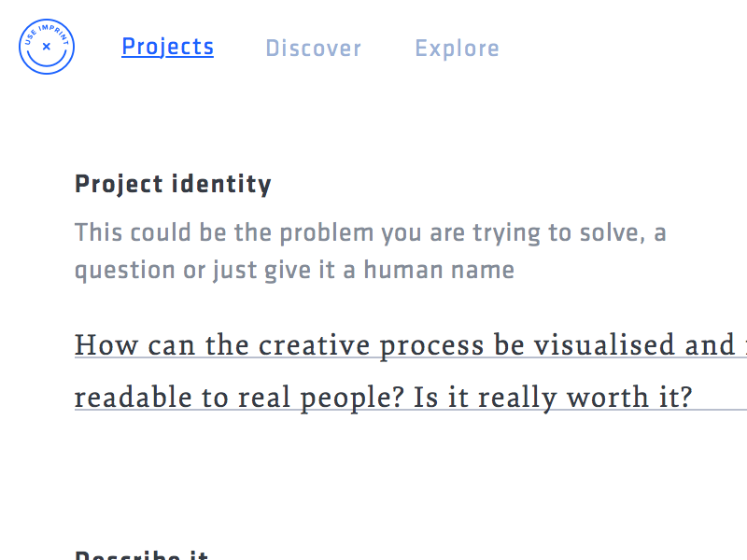Image resolution: width=747 pixels, height=560 pixels.
Task: Click the word 'process' in the project title
Action: click(x=429, y=347)
